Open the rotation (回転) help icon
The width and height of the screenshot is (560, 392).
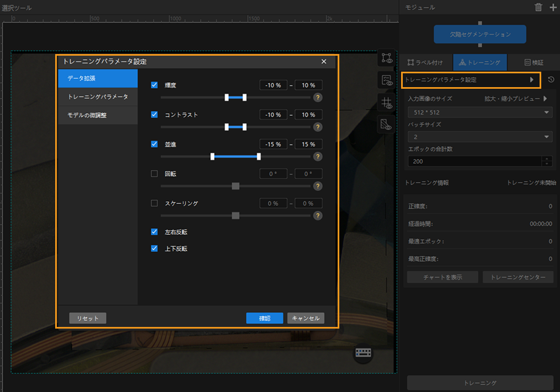point(317,186)
